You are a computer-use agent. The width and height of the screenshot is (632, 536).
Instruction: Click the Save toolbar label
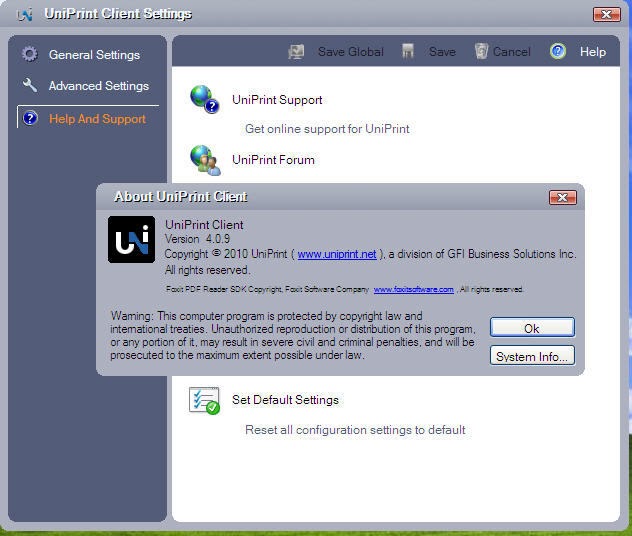(x=442, y=52)
